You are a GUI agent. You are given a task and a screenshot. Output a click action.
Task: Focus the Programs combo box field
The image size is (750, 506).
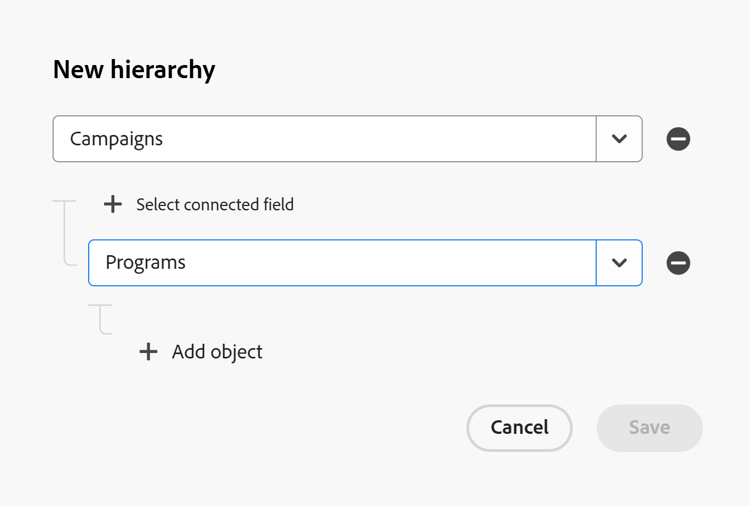[x=342, y=263]
